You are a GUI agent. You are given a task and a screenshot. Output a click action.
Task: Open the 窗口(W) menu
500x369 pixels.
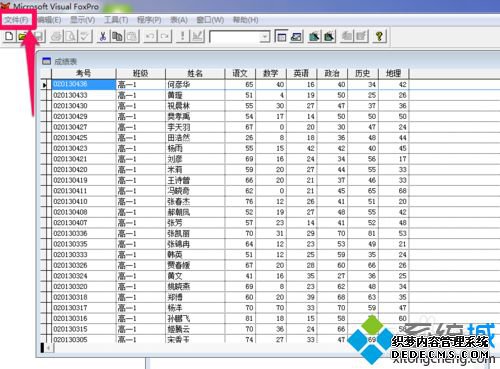click(210, 20)
